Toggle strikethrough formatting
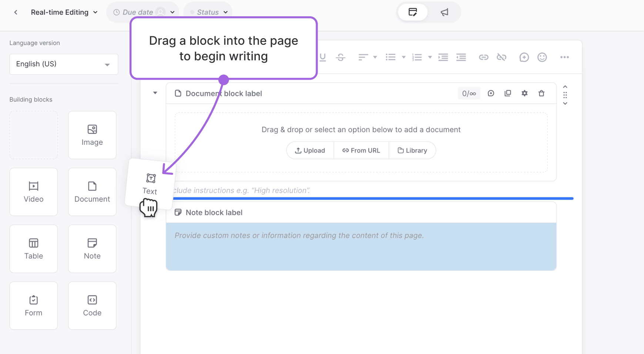 tap(341, 57)
